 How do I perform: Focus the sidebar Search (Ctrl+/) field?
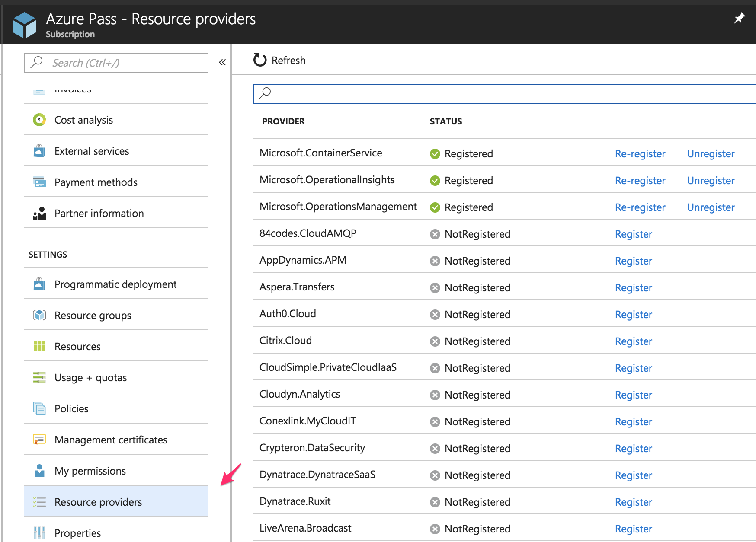coord(116,63)
